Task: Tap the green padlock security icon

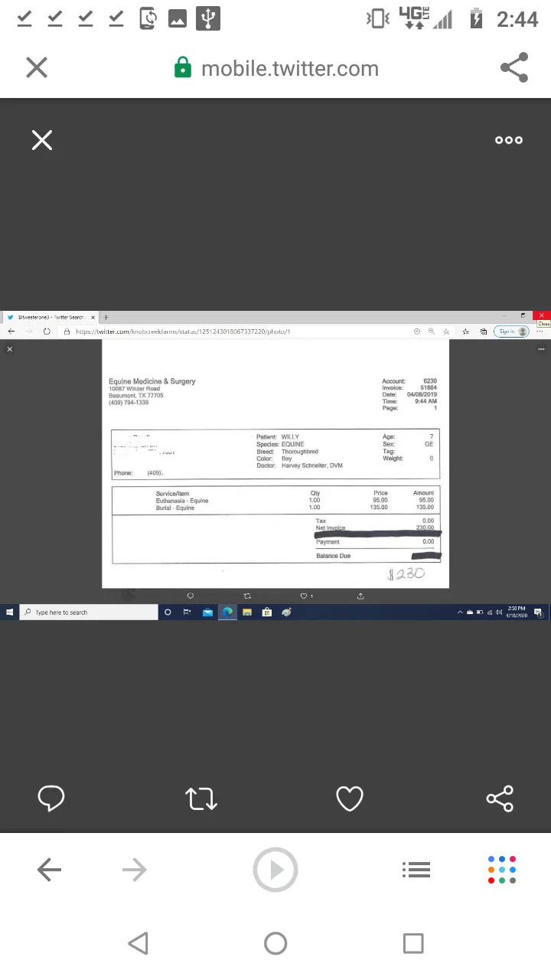Action: tap(183, 67)
